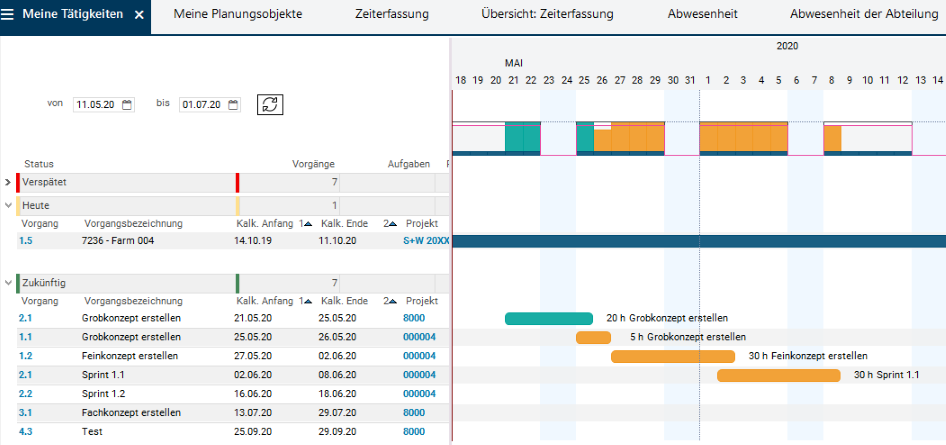Screen dimensions: 946x445
Task: Open Vorgang link of Fachkonzept erstellen
Action: coord(25,413)
